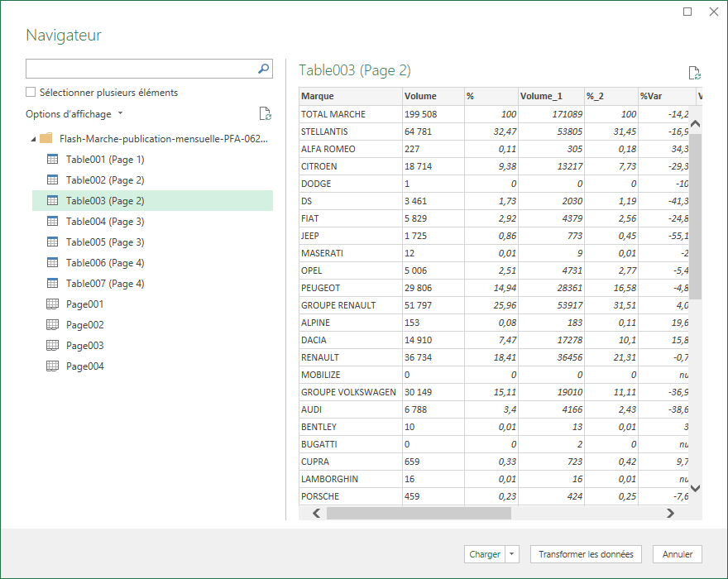Click the STELLANTIS cell

point(351,132)
